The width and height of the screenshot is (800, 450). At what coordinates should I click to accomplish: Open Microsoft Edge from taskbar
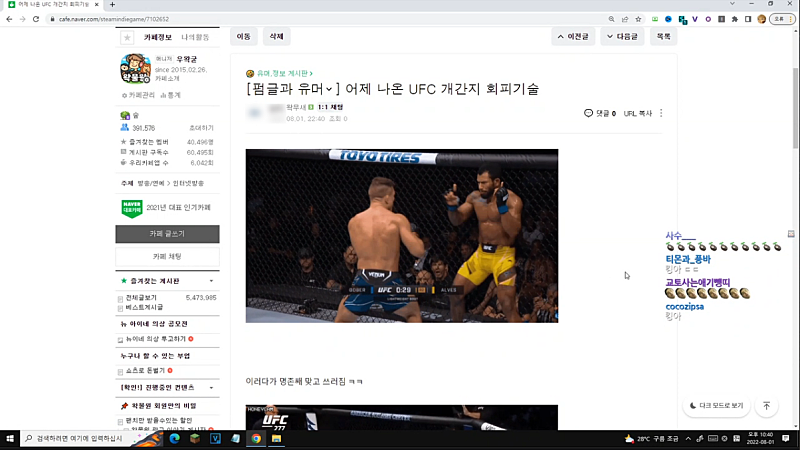[x=173, y=438]
